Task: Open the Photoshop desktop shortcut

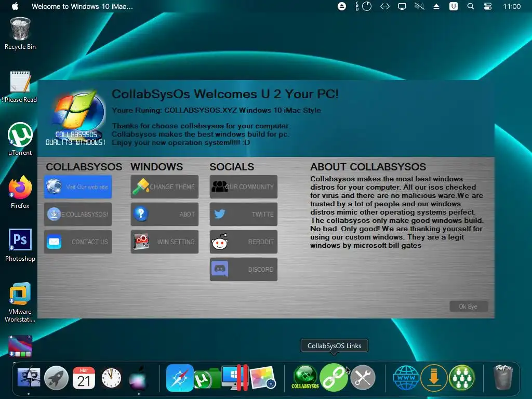Action: pyautogui.click(x=20, y=245)
